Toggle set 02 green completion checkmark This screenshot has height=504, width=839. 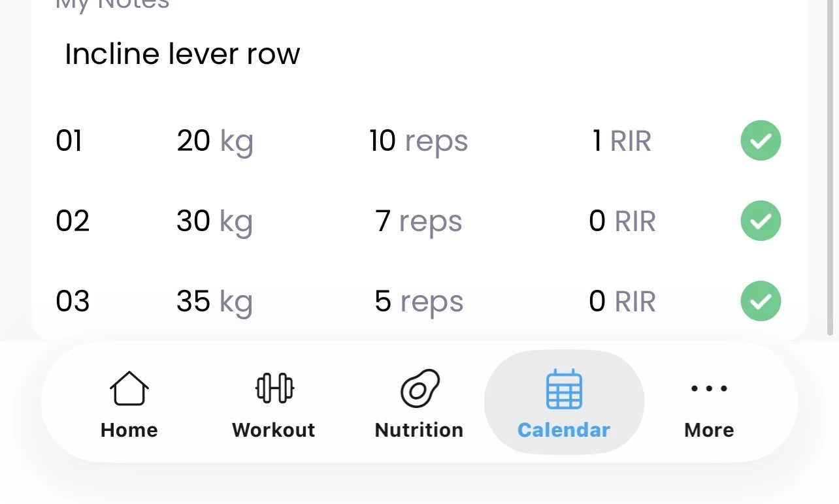tap(761, 221)
